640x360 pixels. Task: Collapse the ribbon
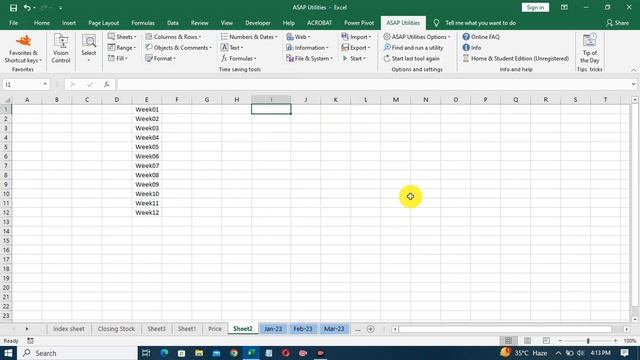[x=633, y=70]
